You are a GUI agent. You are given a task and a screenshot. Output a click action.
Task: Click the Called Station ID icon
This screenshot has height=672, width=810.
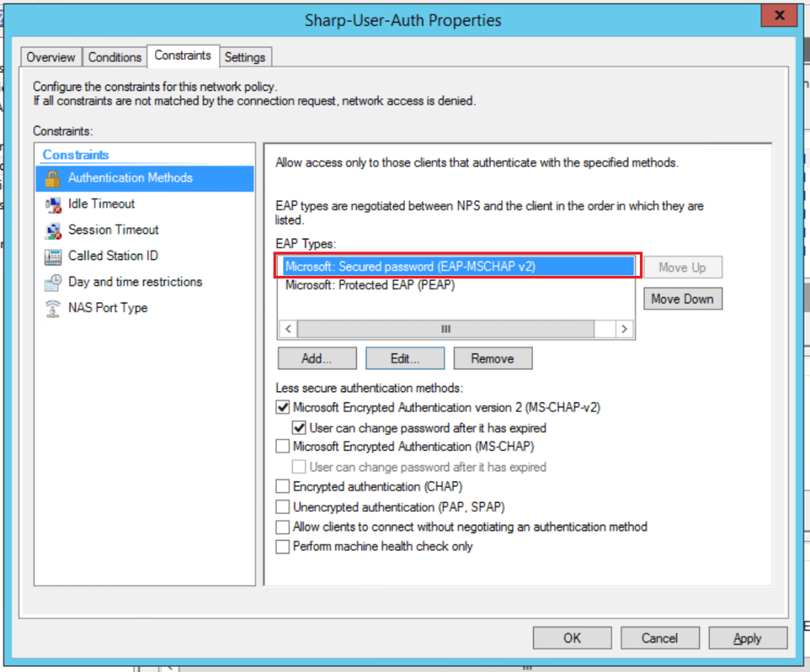pyautogui.click(x=53, y=256)
